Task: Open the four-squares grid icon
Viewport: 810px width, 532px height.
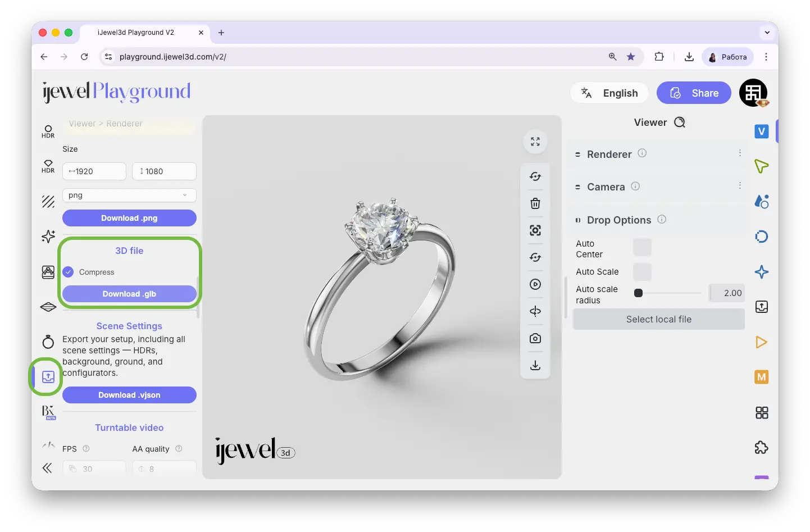Action: click(x=762, y=413)
